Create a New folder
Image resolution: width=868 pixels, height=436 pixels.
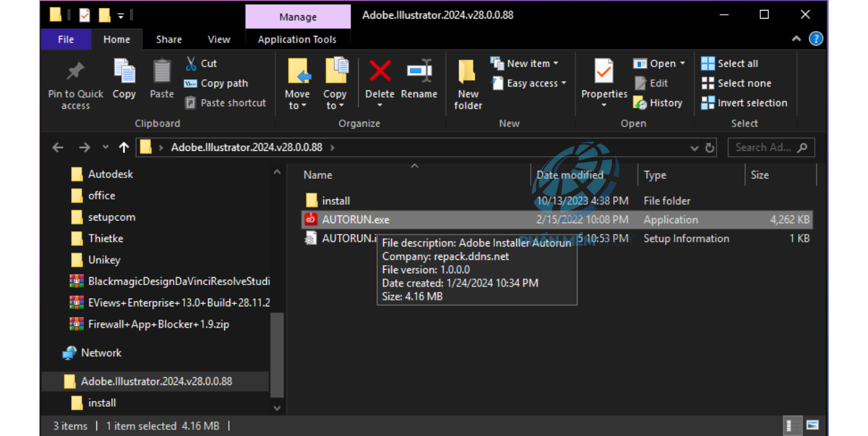[468, 85]
